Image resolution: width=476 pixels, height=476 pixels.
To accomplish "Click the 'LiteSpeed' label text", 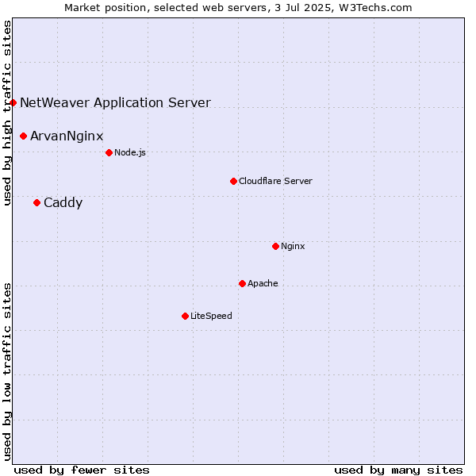I will click(x=211, y=316).
